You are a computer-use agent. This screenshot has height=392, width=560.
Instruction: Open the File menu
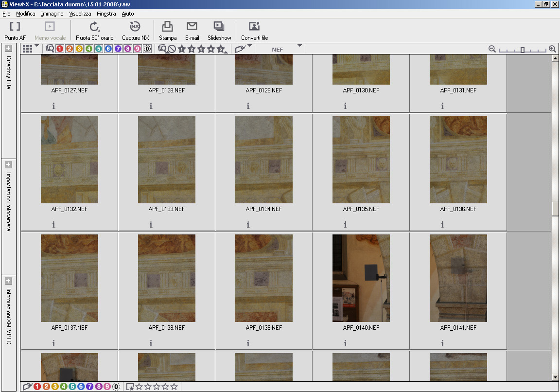pos(6,14)
